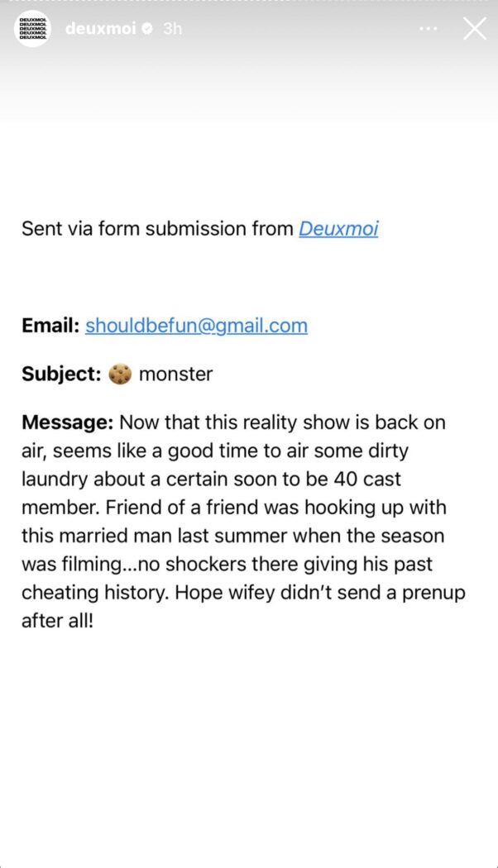The height and width of the screenshot is (868, 498).
Task: Open the three-dot more options menu
Action: tap(428, 29)
